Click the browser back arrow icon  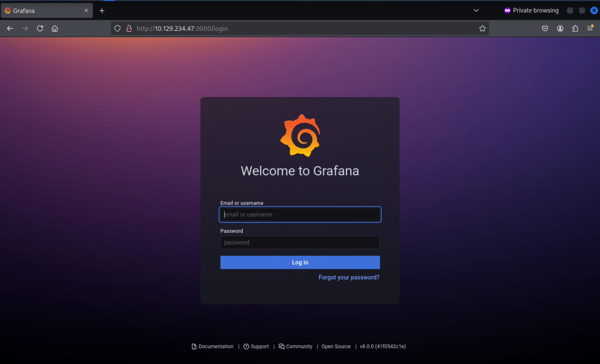click(10, 29)
